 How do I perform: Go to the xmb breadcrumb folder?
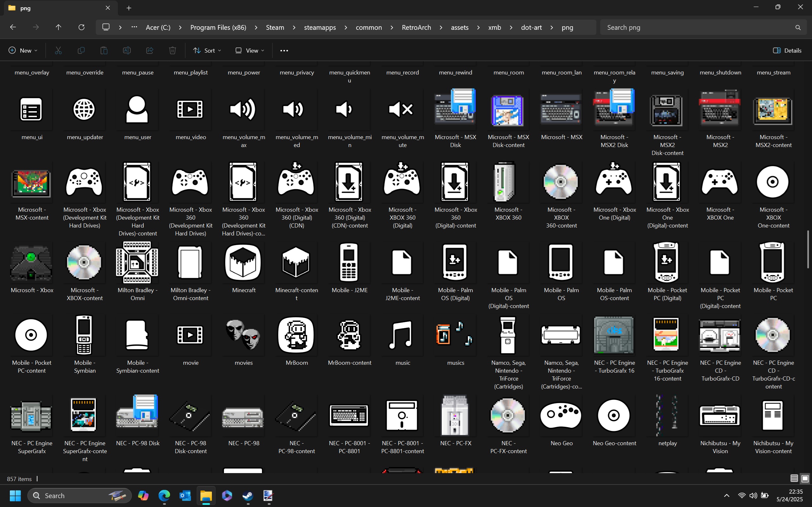(494, 27)
